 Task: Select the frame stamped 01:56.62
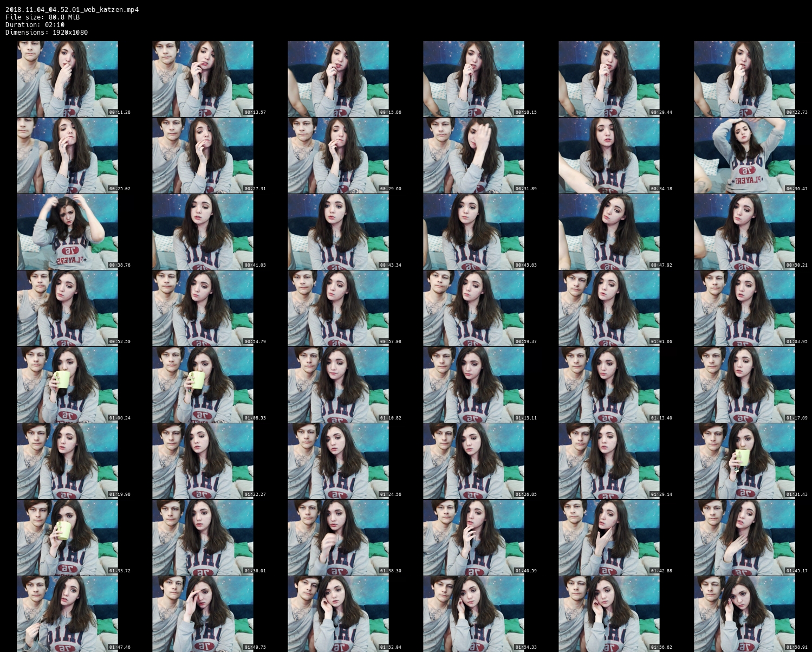(609, 614)
